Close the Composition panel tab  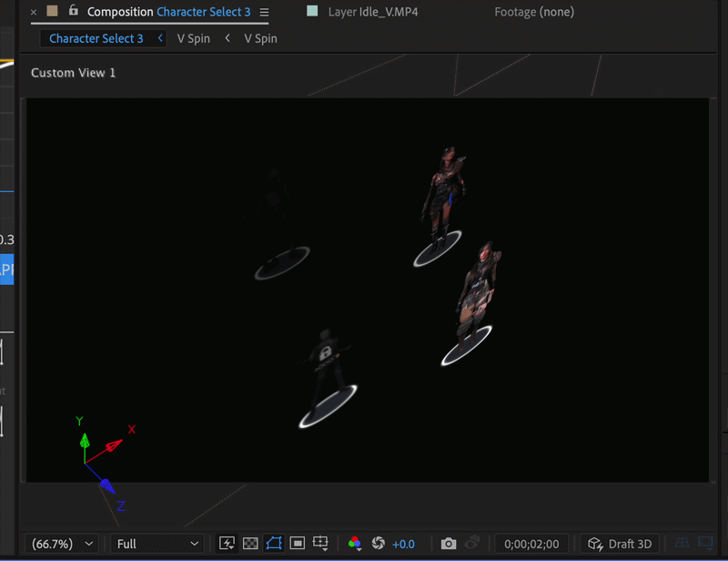pyautogui.click(x=34, y=12)
